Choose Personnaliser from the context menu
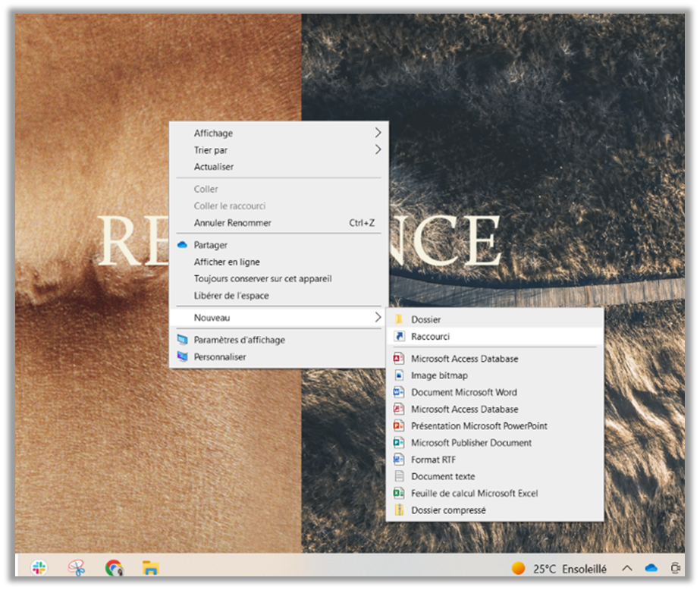This screenshot has height=590, width=700. [x=220, y=357]
